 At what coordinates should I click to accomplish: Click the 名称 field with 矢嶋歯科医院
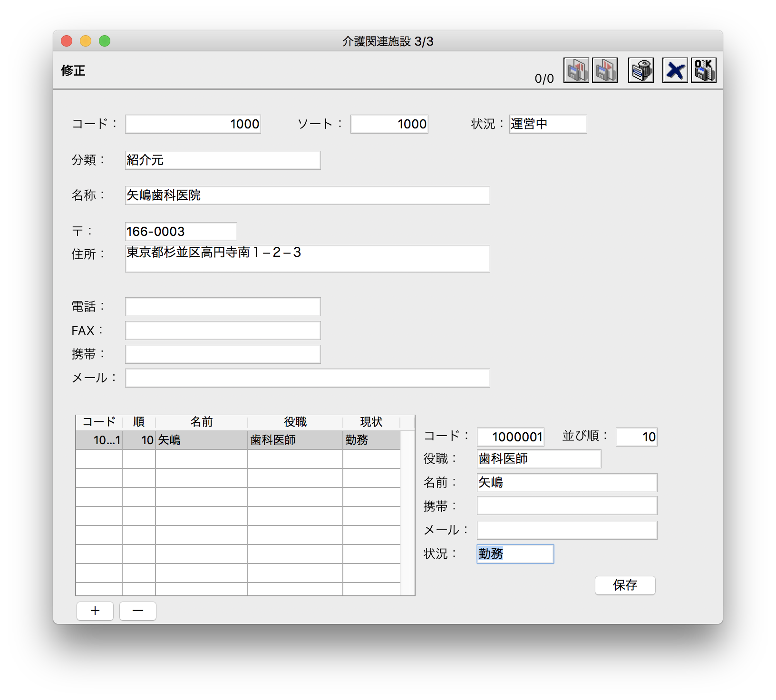coord(307,195)
